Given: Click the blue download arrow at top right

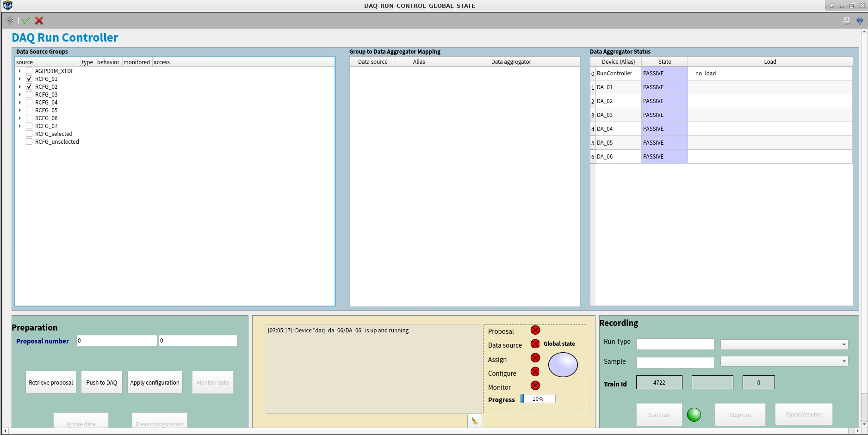Looking at the screenshot, I should point(860,20).
